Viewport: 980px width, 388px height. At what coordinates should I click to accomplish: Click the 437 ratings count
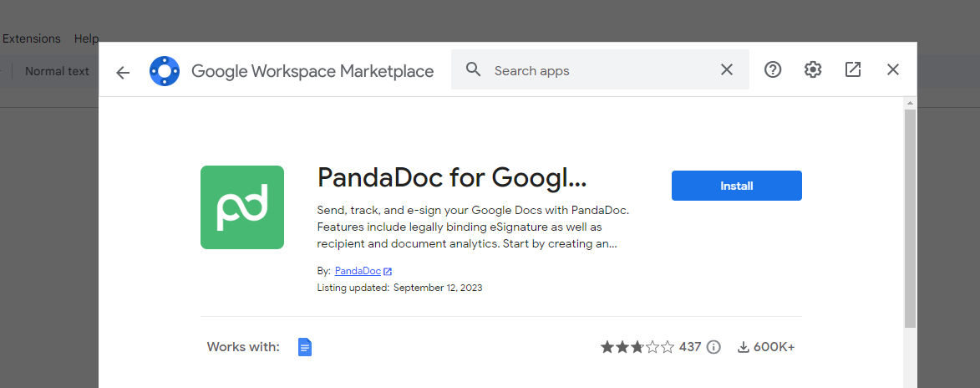690,347
